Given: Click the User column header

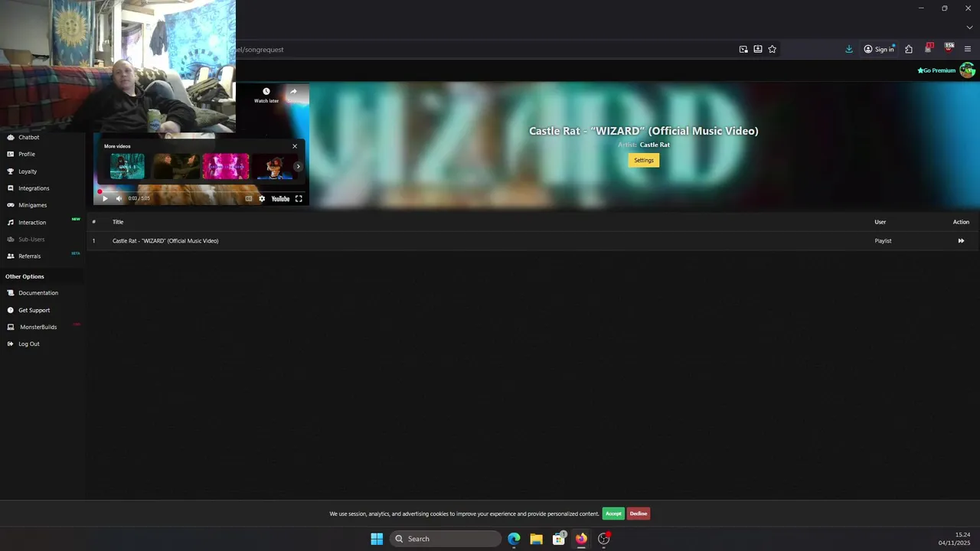Looking at the screenshot, I should coord(880,222).
